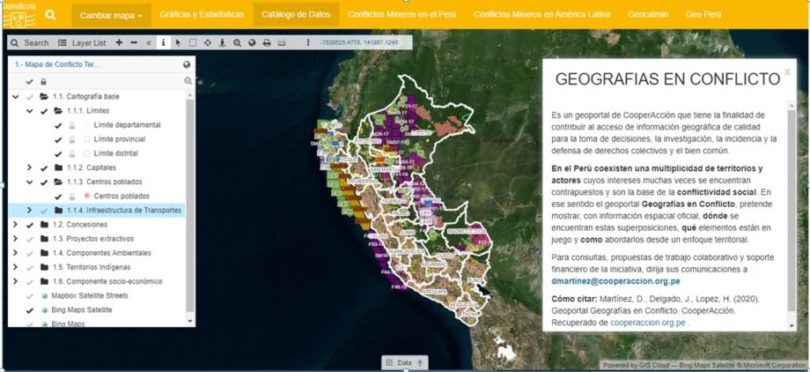Open the Layer List panel
Image resolution: width=810 pixels, height=372 pixels.
[82, 43]
